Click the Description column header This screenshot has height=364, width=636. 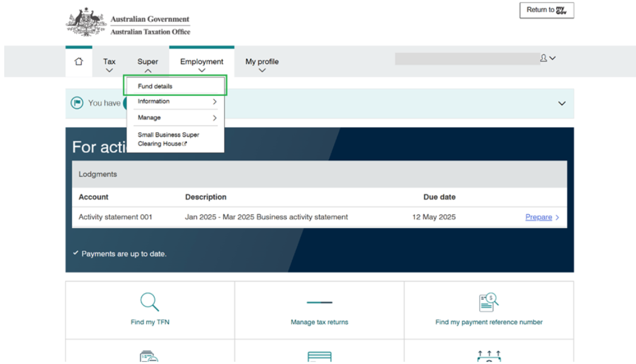206,197
